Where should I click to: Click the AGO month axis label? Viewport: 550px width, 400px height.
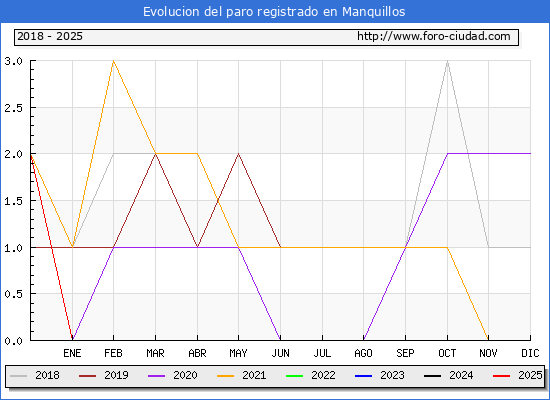pyautogui.click(x=363, y=353)
